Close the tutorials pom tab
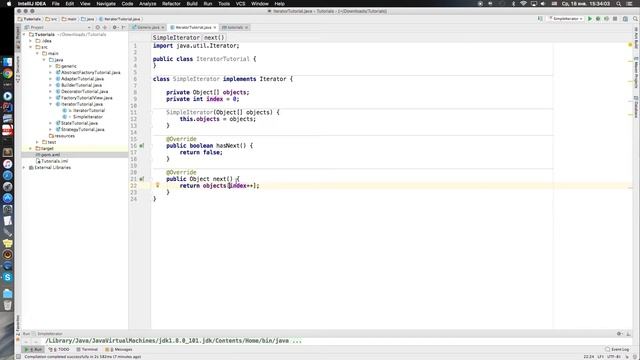Image resolution: width=640 pixels, height=360 pixels. click(247, 27)
